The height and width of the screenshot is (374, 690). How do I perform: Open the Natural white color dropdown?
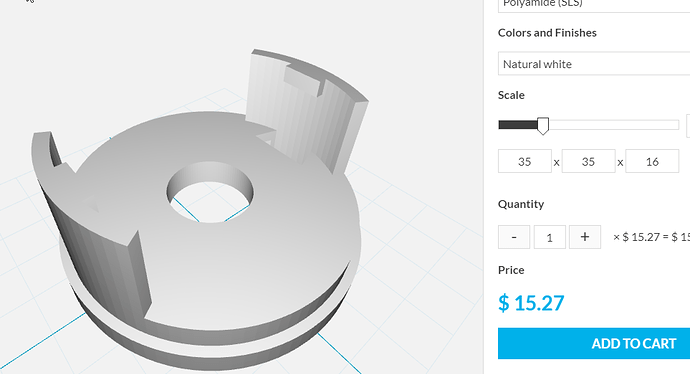click(x=594, y=64)
